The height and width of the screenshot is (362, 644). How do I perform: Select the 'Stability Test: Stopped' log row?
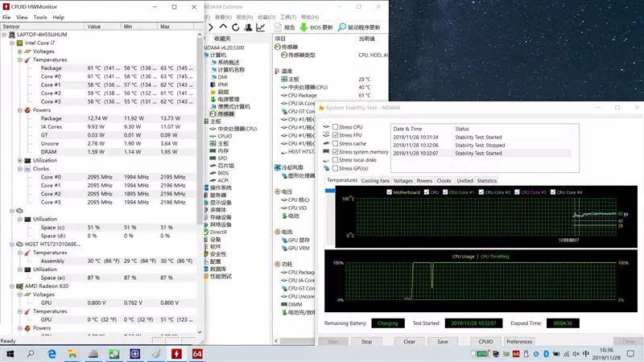(x=481, y=145)
